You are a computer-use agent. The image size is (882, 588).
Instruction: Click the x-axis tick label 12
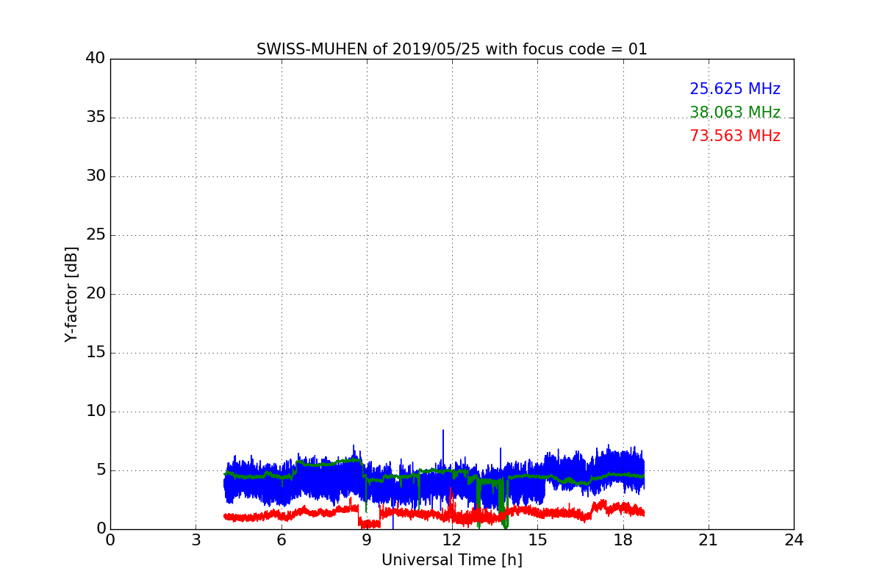point(452,539)
